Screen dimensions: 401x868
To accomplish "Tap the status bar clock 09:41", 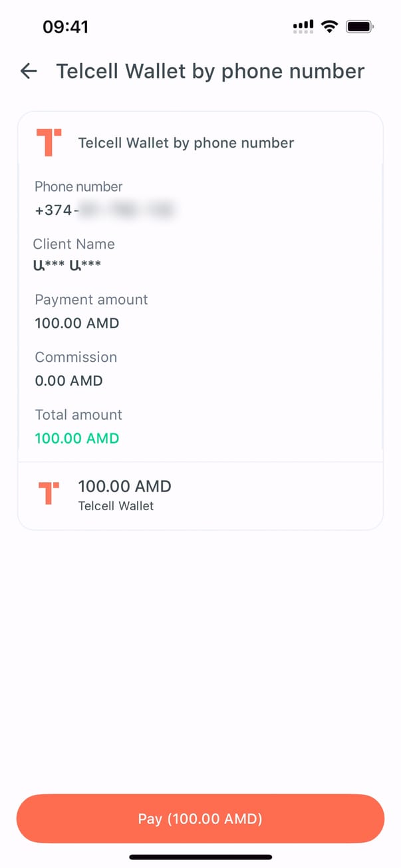I will pyautogui.click(x=66, y=27).
